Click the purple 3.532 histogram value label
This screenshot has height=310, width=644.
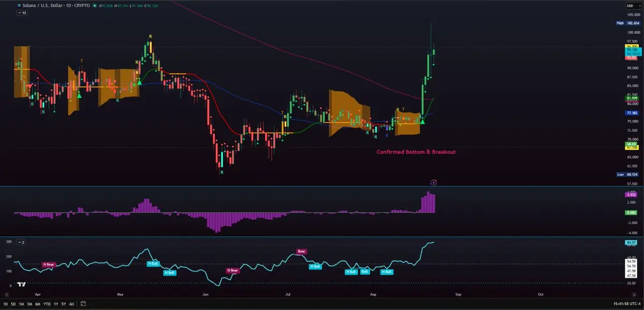coord(630,195)
